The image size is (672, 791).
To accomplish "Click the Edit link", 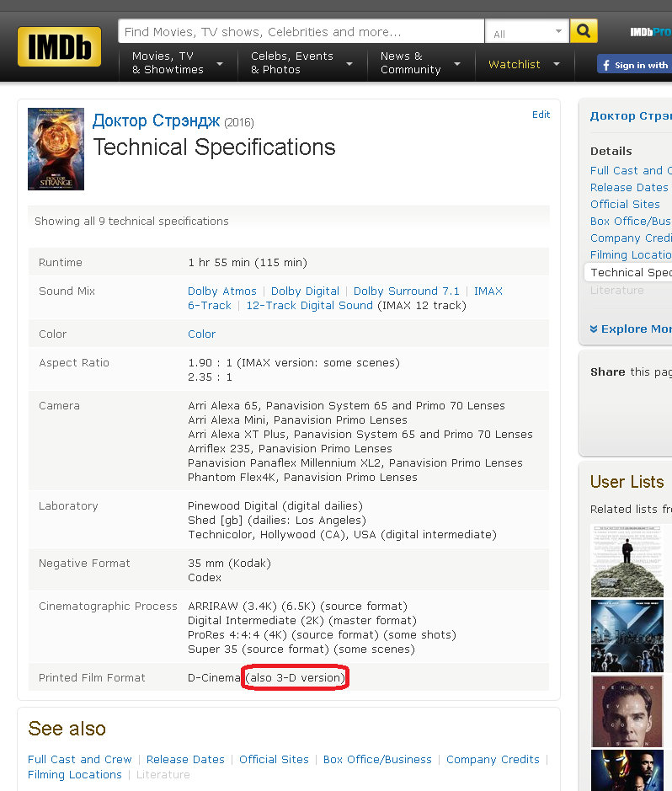I will click(x=541, y=115).
